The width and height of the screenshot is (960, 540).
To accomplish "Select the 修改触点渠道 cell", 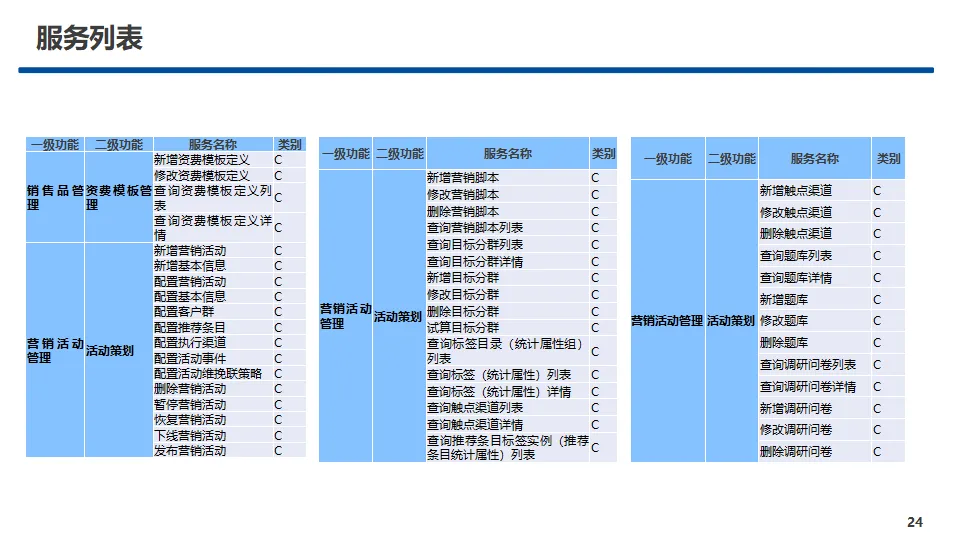I will [x=814, y=212].
